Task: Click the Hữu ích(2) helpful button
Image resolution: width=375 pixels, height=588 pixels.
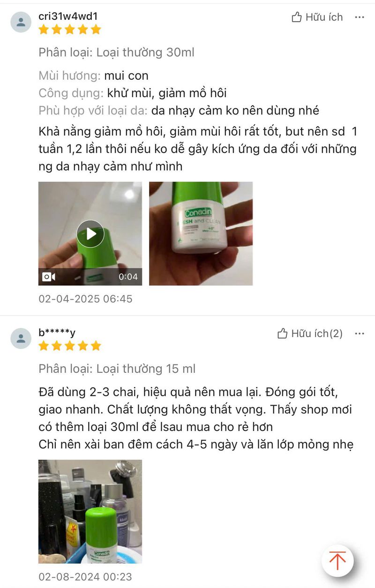Action: tap(310, 334)
